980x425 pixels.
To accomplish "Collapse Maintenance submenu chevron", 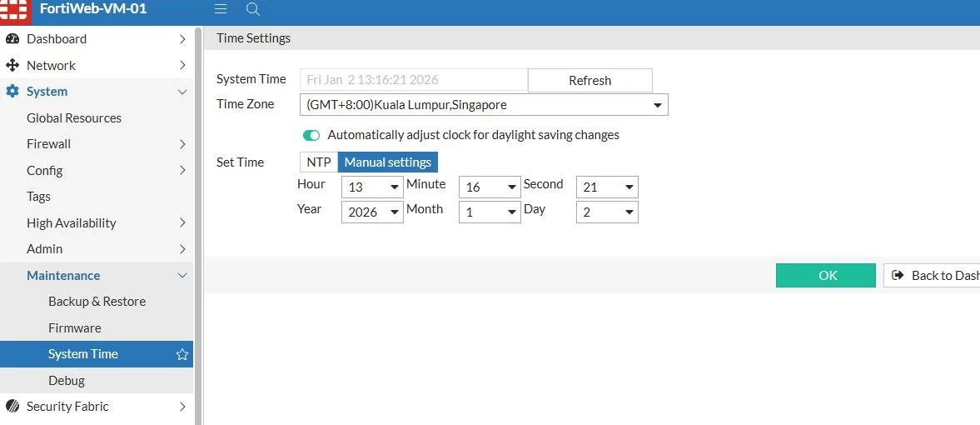I will tap(182, 275).
